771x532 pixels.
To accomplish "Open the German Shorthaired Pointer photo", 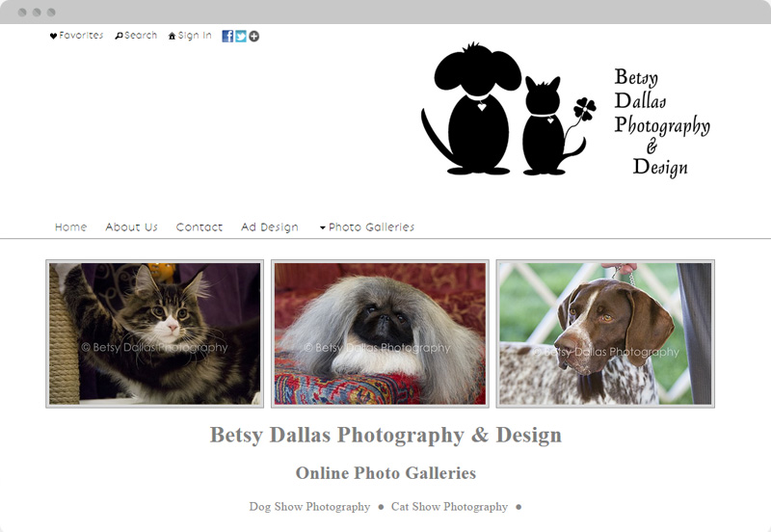I will 605,333.
